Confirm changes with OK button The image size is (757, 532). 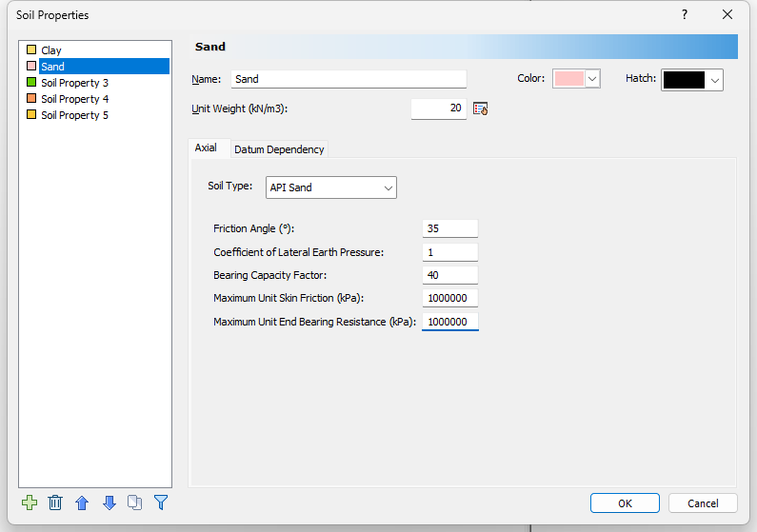coord(625,503)
